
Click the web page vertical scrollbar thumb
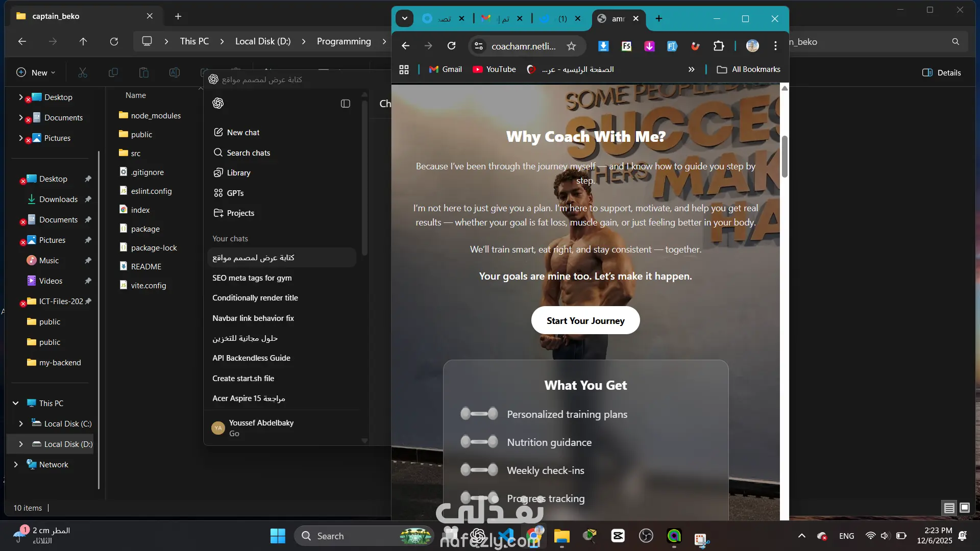pos(785,156)
